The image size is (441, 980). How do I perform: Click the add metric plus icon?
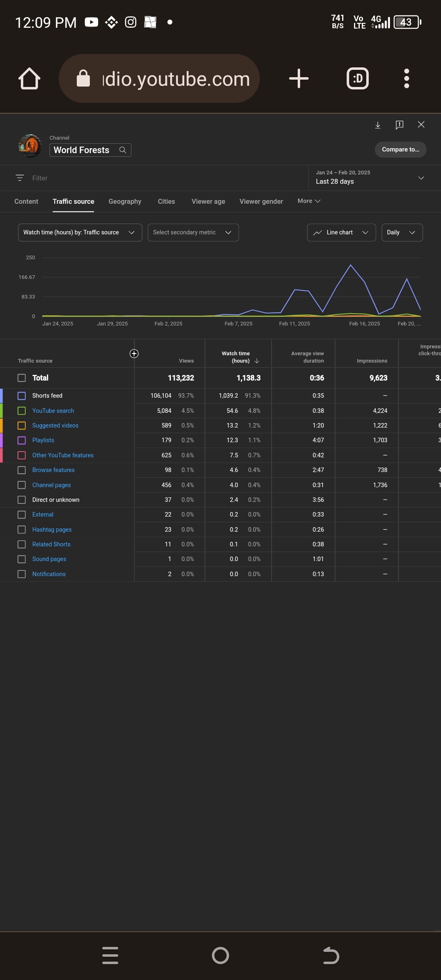134,354
